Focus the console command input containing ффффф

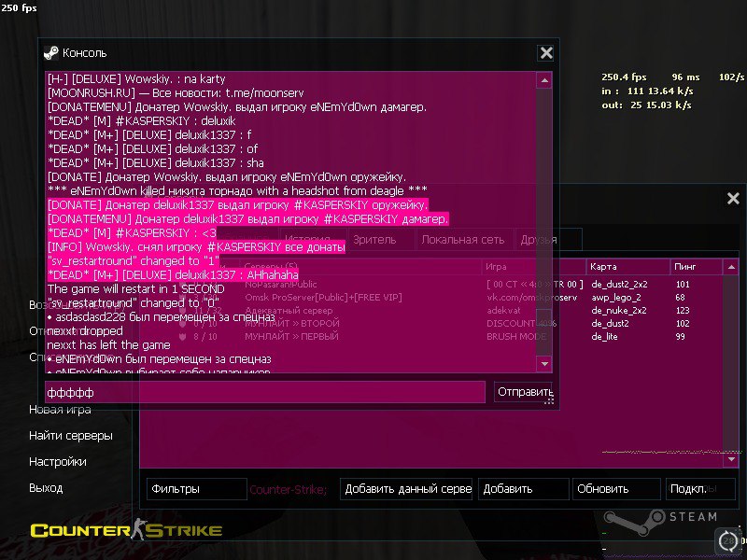point(265,392)
